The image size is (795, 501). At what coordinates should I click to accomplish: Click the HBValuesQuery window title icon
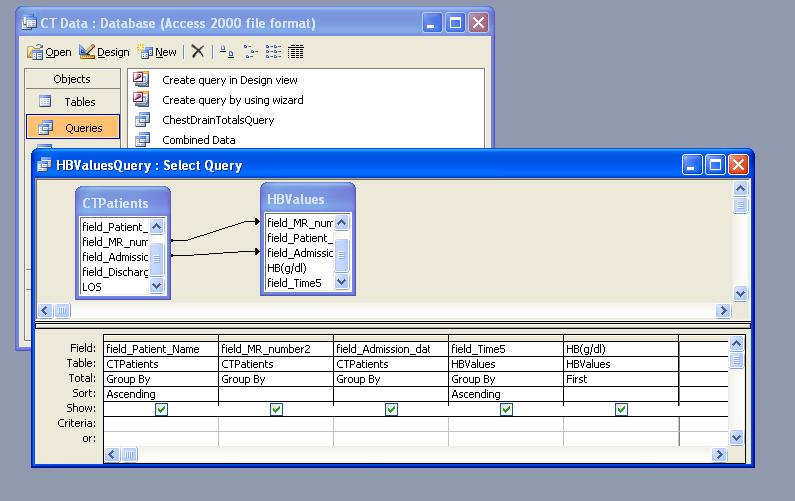coord(44,165)
